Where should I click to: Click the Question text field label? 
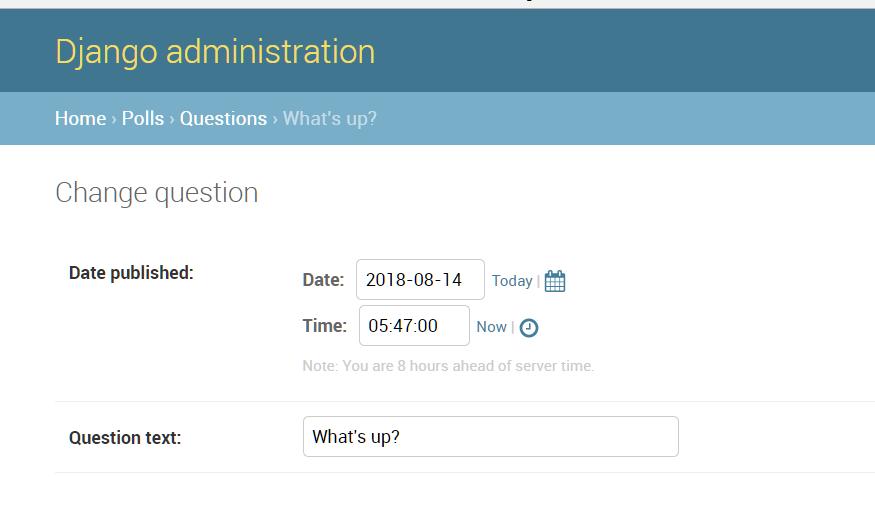[125, 437]
